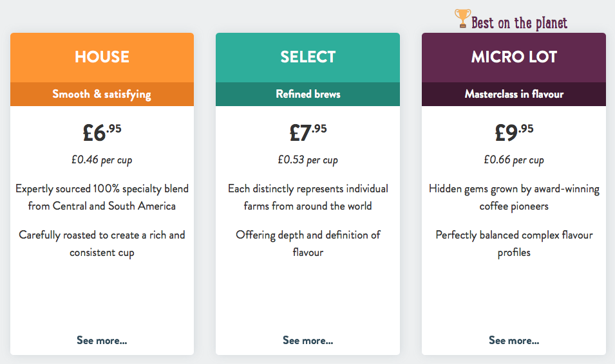
Task: Select the purple MICRO LOT card header
Action: click(x=514, y=57)
